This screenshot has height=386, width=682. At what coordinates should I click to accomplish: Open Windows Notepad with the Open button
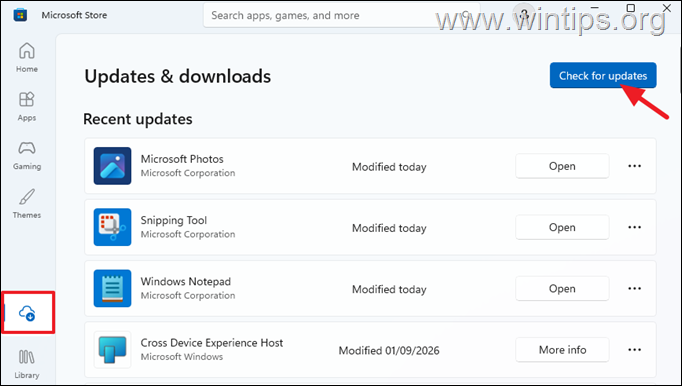click(x=562, y=289)
